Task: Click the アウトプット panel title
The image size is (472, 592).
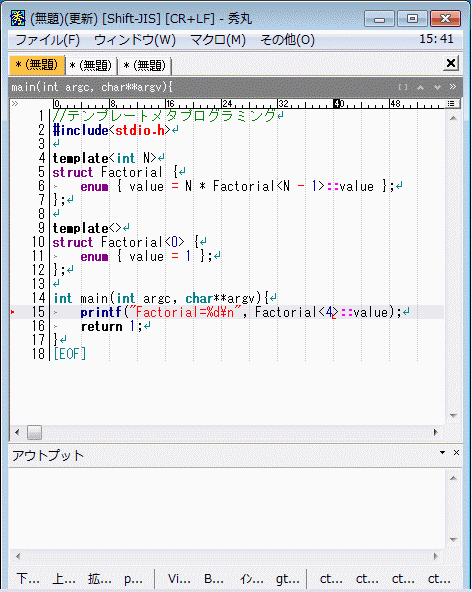Action: [x=48, y=455]
